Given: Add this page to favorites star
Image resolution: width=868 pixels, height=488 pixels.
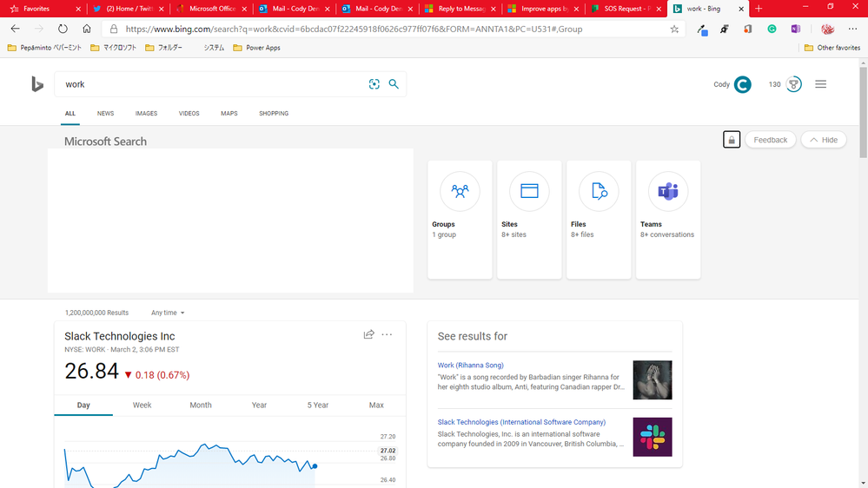Looking at the screenshot, I should [674, 29].
